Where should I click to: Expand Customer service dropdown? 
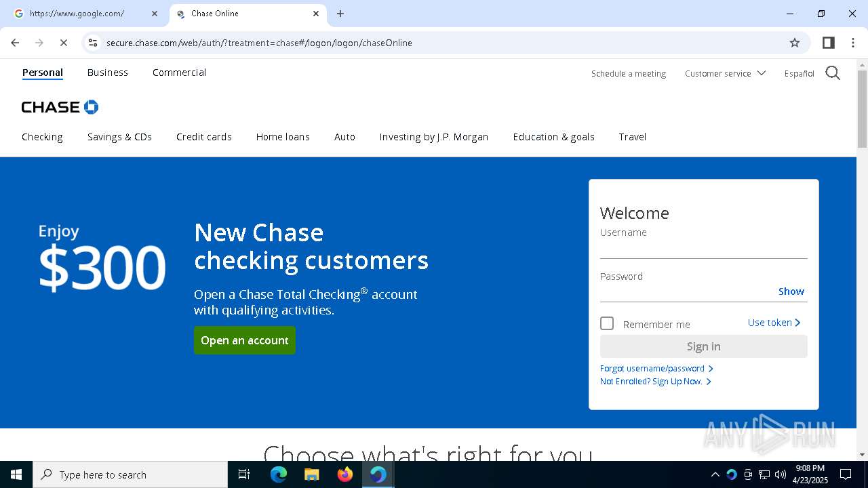[725, 73]
